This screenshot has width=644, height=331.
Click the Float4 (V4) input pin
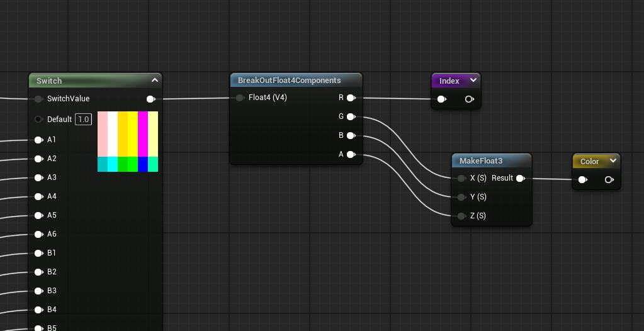pos(240,98)
